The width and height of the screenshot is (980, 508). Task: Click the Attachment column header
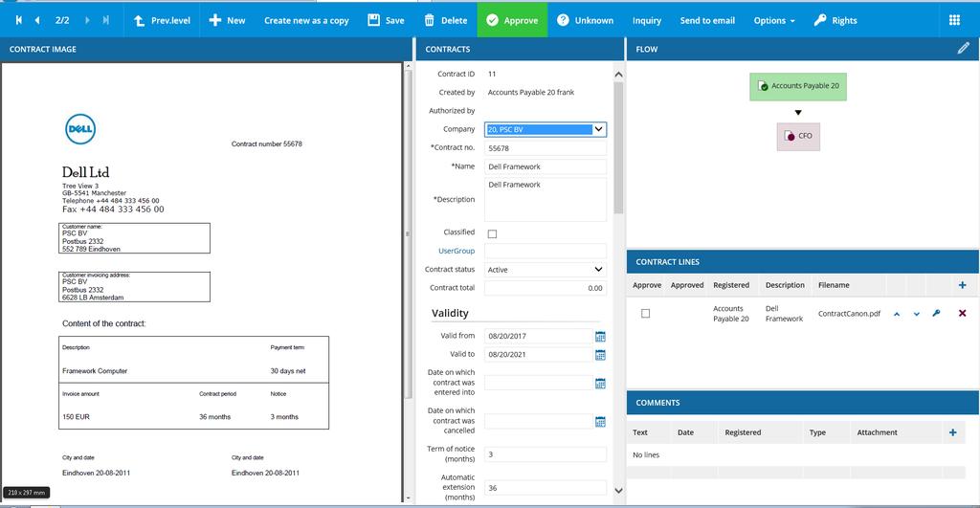pyautogui.click(x=877, y=432)
